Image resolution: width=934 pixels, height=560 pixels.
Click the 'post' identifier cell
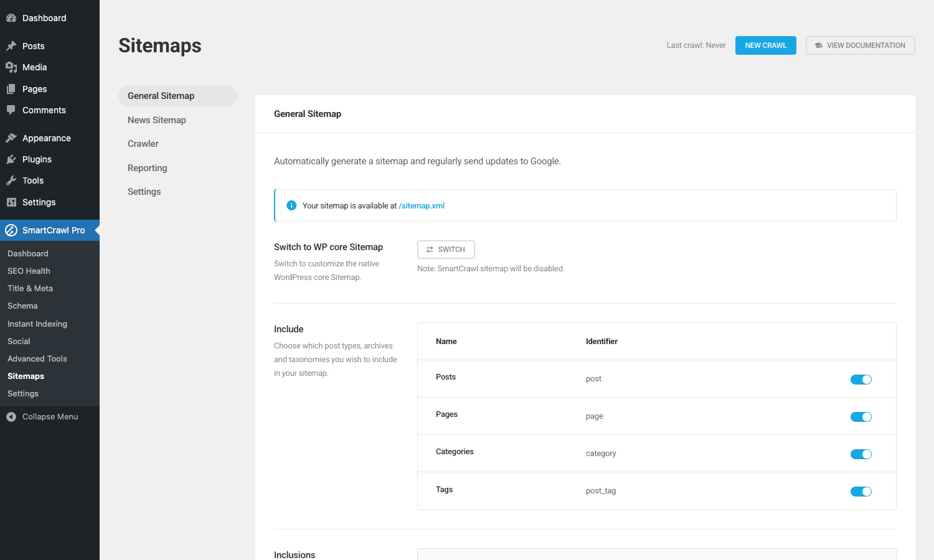click(x=593, y=379)
